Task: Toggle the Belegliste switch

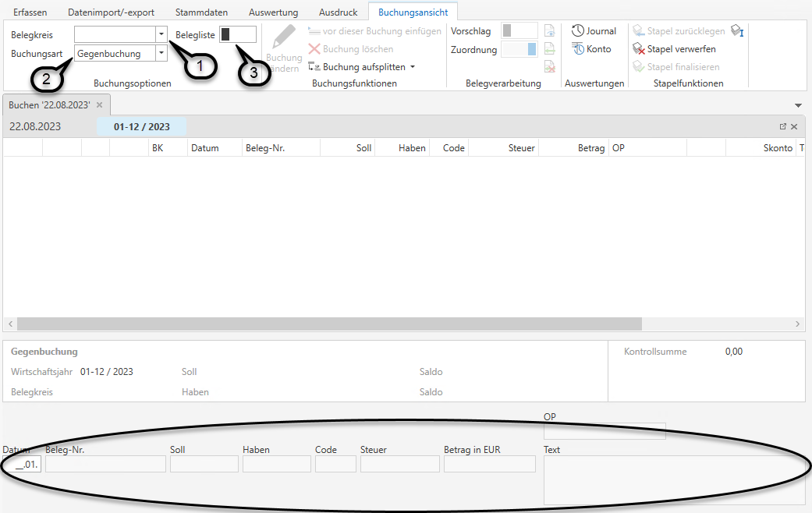Action: [x=238, y=34]
